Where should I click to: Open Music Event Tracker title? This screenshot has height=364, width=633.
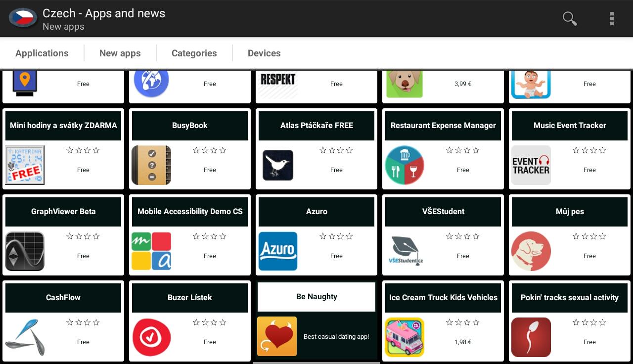[x=570, y=126]
